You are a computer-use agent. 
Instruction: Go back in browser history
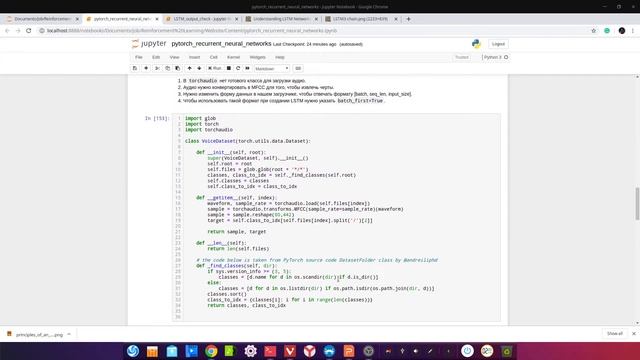click(x=7, y=31)
